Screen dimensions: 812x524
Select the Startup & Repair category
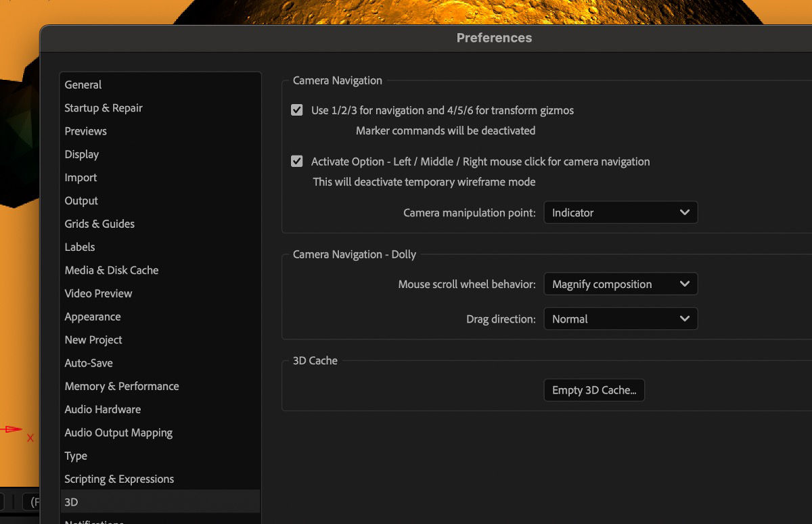click(103, 108)
